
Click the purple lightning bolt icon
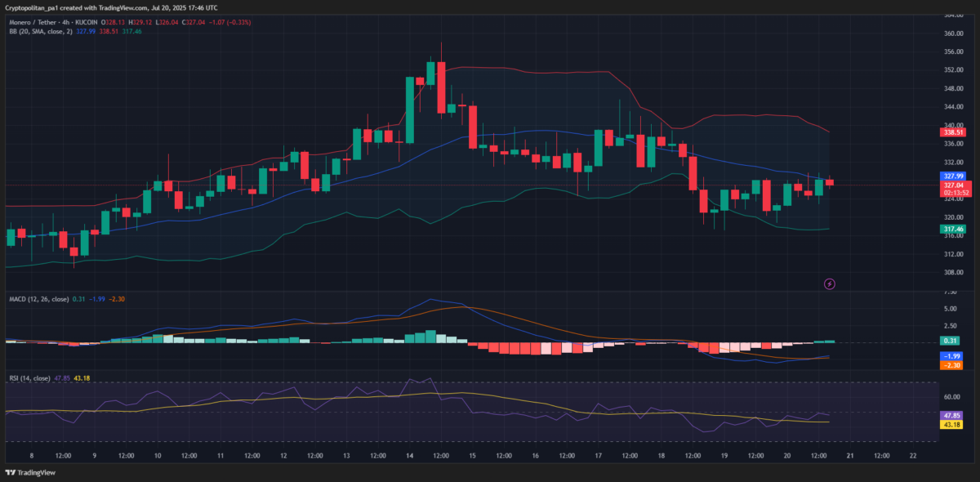tap(830, 283)
